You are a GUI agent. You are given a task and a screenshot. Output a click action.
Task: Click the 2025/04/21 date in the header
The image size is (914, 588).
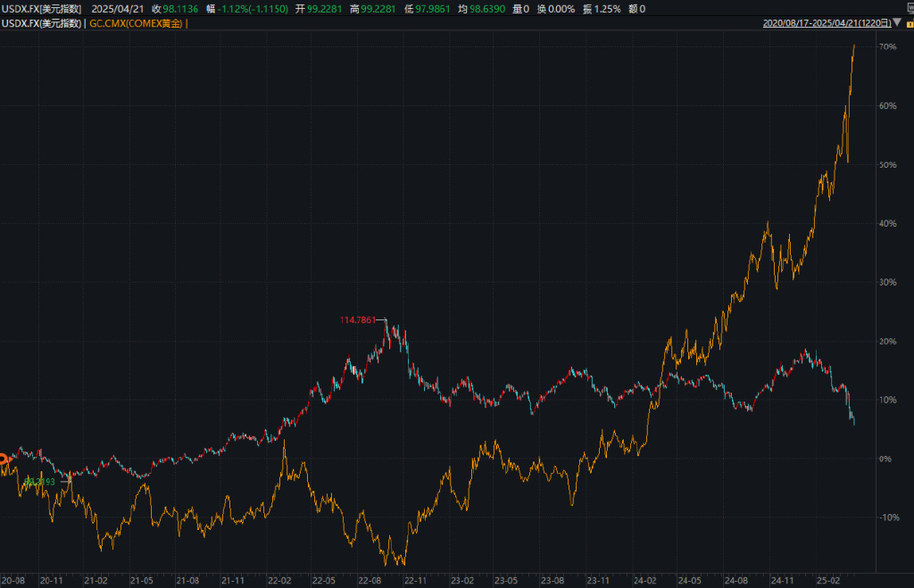(x=118, y=9)
